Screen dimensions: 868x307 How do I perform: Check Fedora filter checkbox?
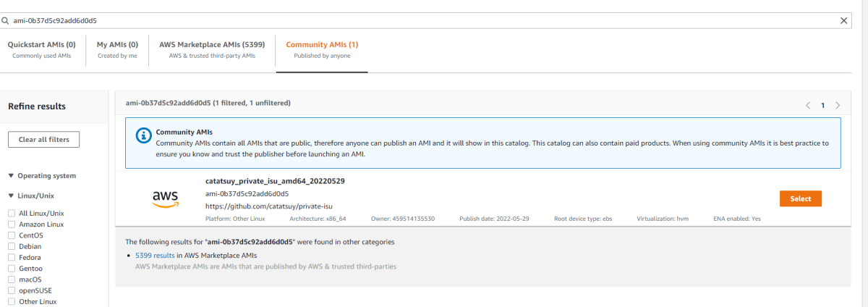(x=12, y=257)
